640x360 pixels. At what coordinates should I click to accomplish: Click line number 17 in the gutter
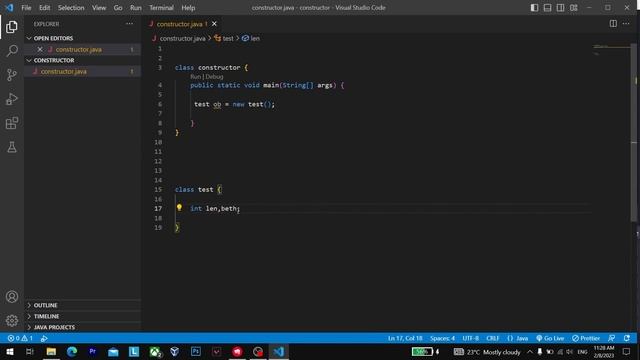coord(158,209)
